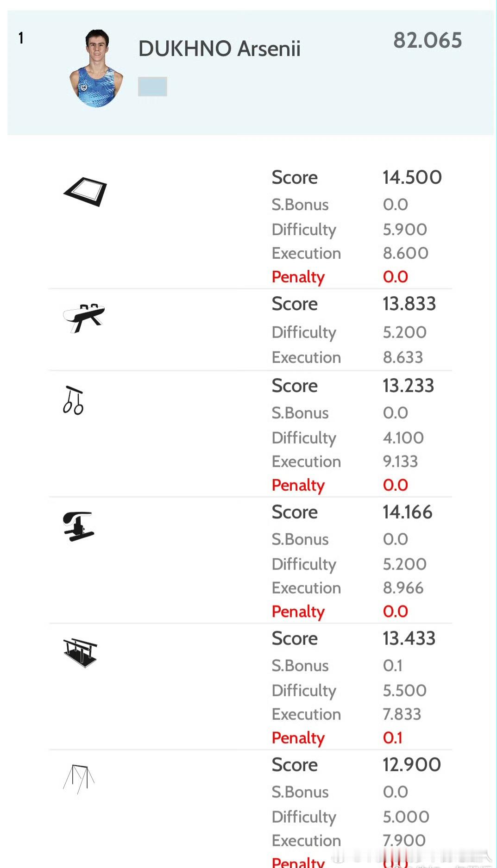This screenshot has height=868, width=497.
Task: Click the floor exercise apparatus icon
Action: pyautogui.click(x=85, y=191)
